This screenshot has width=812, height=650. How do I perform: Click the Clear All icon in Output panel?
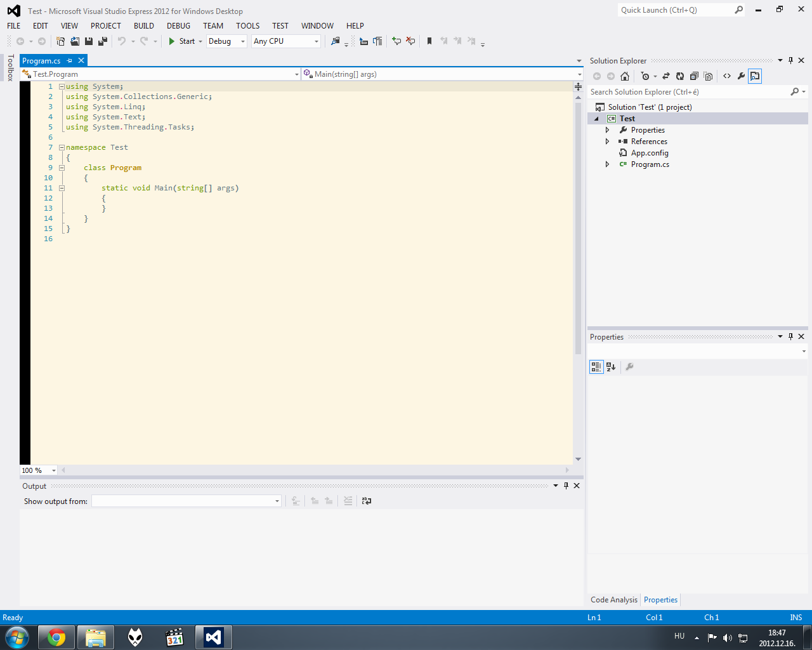(x=348, y=501)
